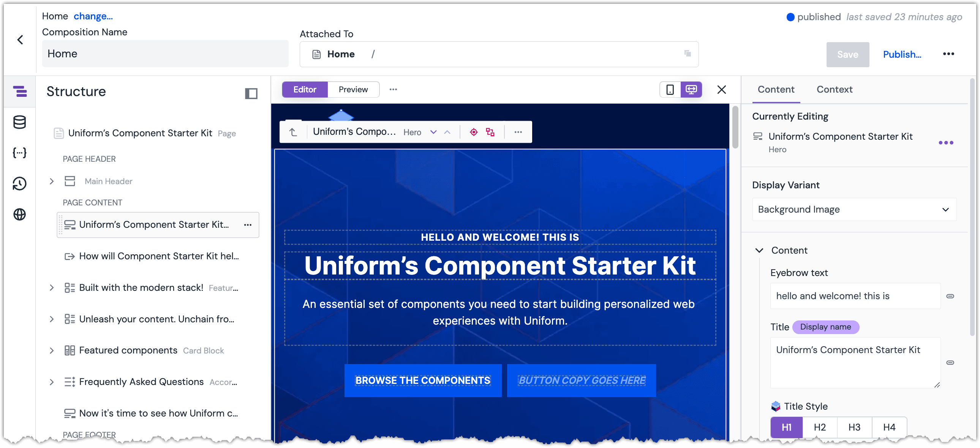The height and width of the screenshot is (448, 980).
Task: Expand the Main Header tree item
Action: coord(52,181)
